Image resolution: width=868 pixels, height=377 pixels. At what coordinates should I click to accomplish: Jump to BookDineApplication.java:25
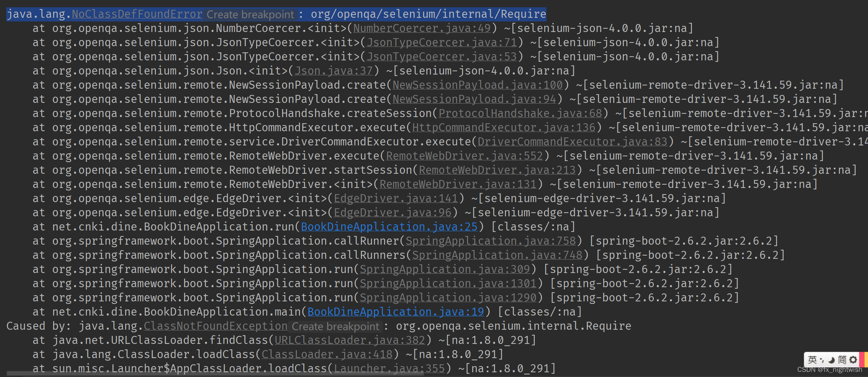389,226
